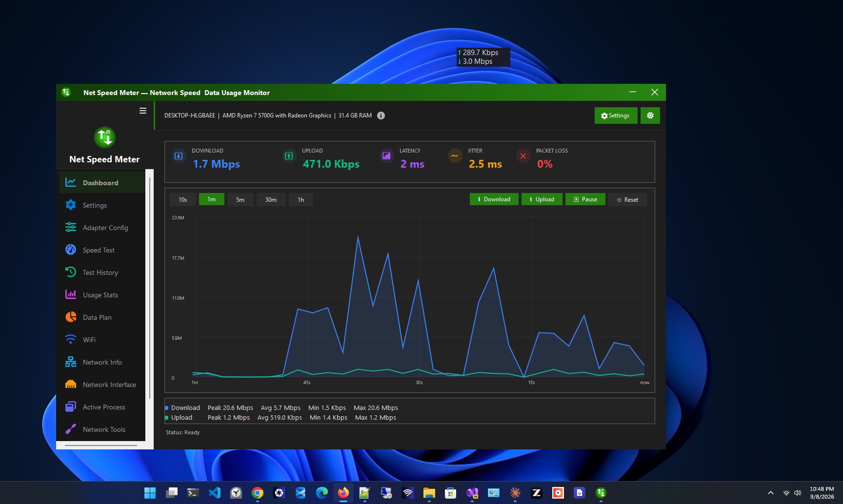Reset the chart data
The height and width of the screenshot is (504, 843).
tap(627, 199)
